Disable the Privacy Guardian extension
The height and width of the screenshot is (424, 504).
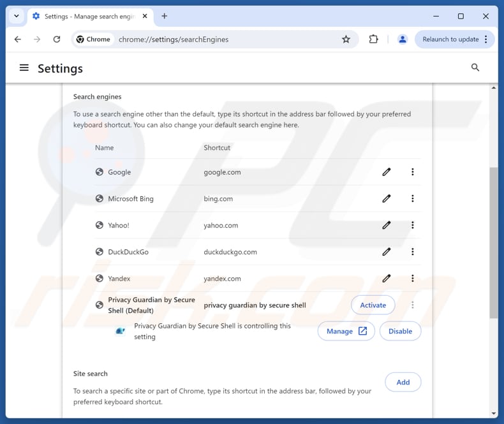pyautogui.click(x=400, y=331)
